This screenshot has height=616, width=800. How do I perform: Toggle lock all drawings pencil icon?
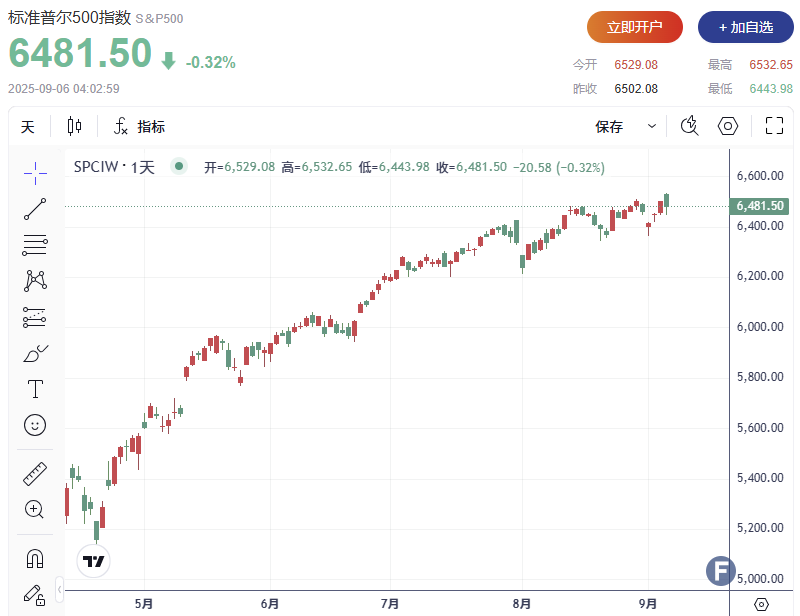tap(35, 595)
